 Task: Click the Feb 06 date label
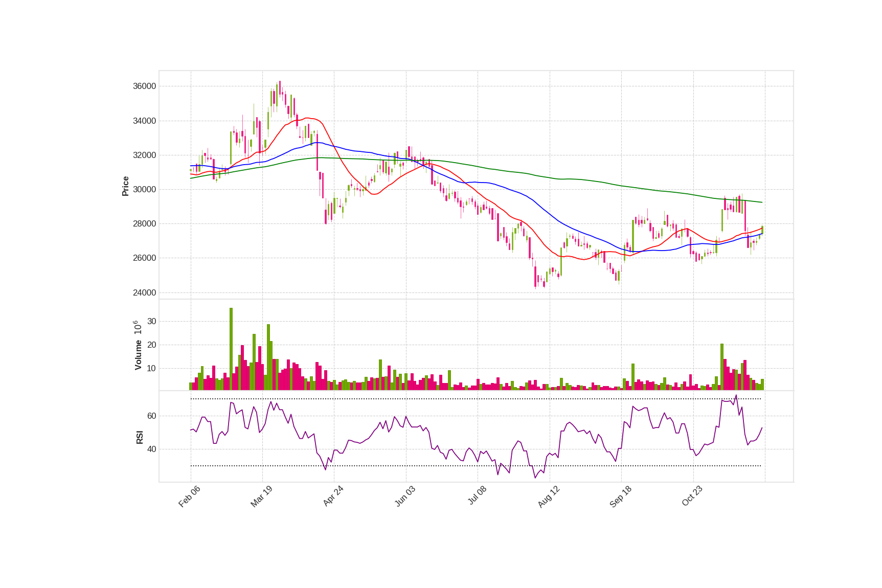pyautogui.click(x=189, y=496)
